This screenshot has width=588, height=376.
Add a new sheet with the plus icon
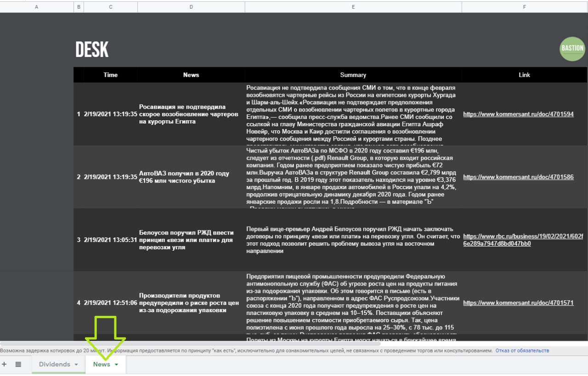(x=4, y=364)
